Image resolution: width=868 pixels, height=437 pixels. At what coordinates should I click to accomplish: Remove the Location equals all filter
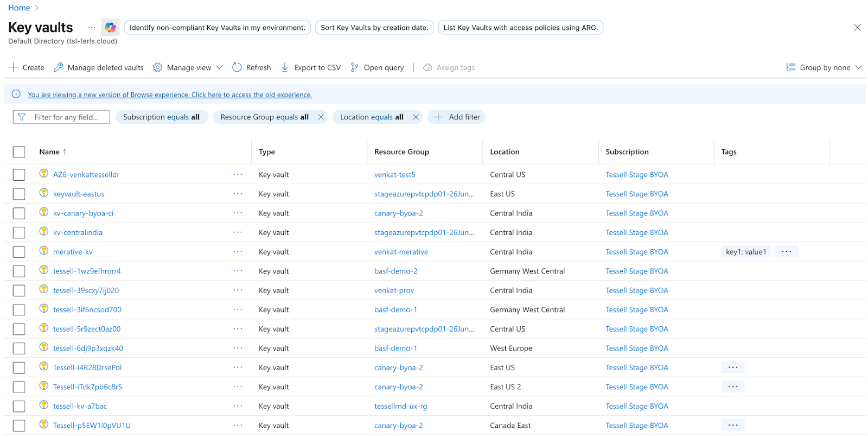[416, 117]
